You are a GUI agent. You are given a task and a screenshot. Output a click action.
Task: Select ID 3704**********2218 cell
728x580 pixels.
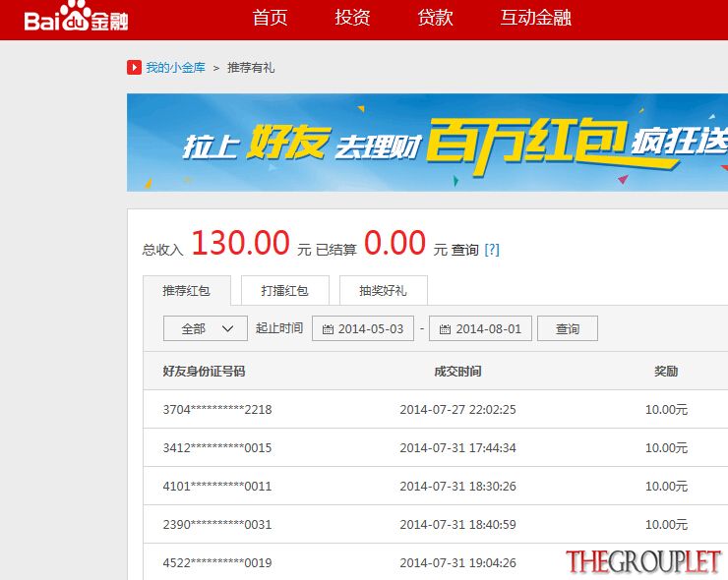[217, 410]
